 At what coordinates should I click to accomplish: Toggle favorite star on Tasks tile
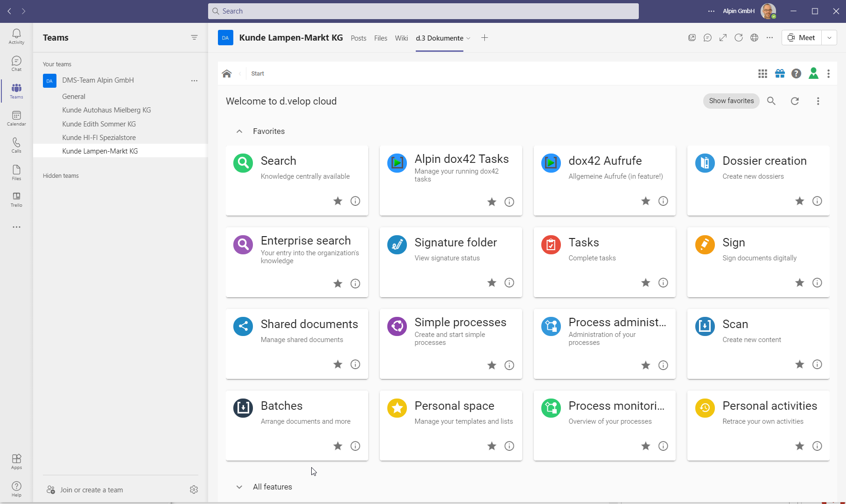click(x=646, y=283)
